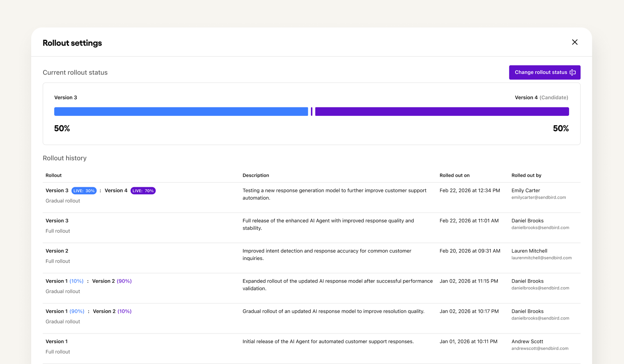Click andrewscott@sendbird.com email

tap(540, 348)
